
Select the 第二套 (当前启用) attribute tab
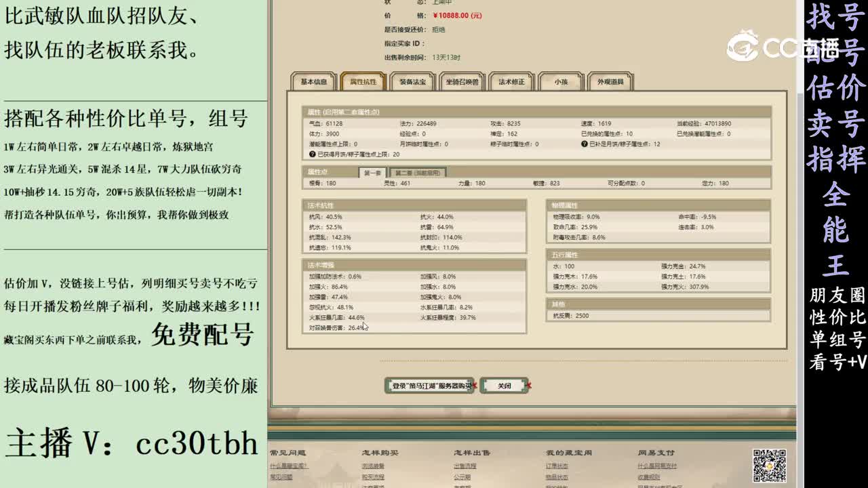coord(418,173)
